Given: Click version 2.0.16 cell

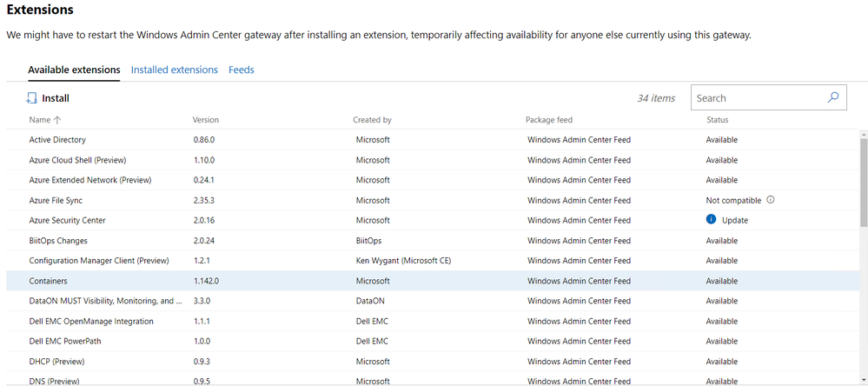Looking at the screenshot, I should tap(203, 220).
